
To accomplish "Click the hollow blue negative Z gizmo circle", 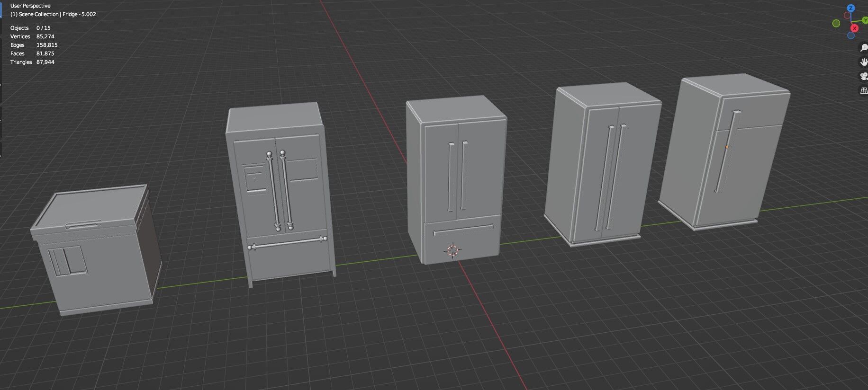I will click(x=851, y=35).
